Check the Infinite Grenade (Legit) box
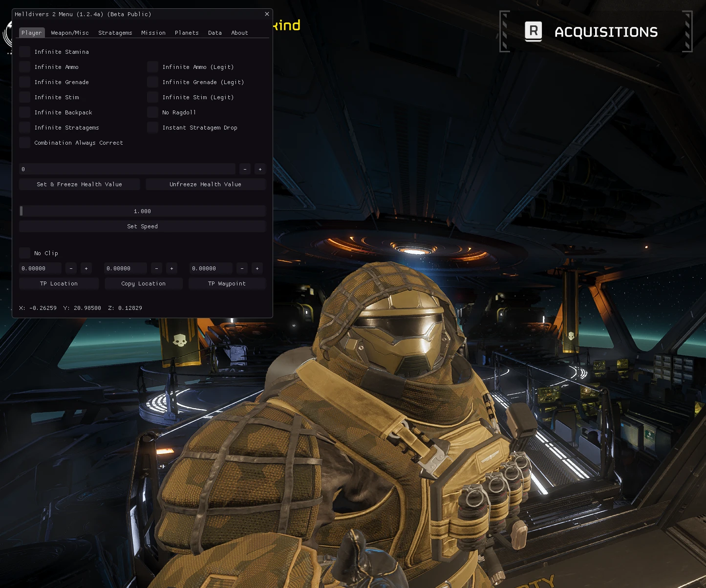This screenshot has height=588, width=706. 153,82
